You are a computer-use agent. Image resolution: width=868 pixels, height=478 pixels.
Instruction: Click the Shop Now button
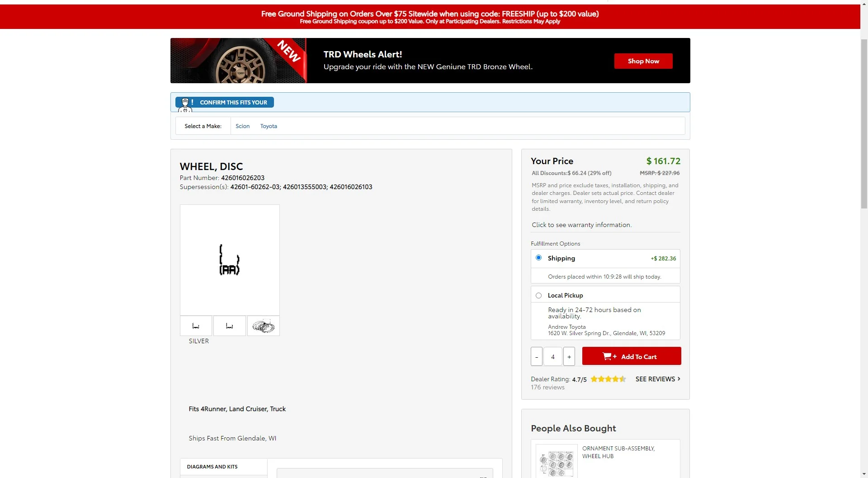643,61
